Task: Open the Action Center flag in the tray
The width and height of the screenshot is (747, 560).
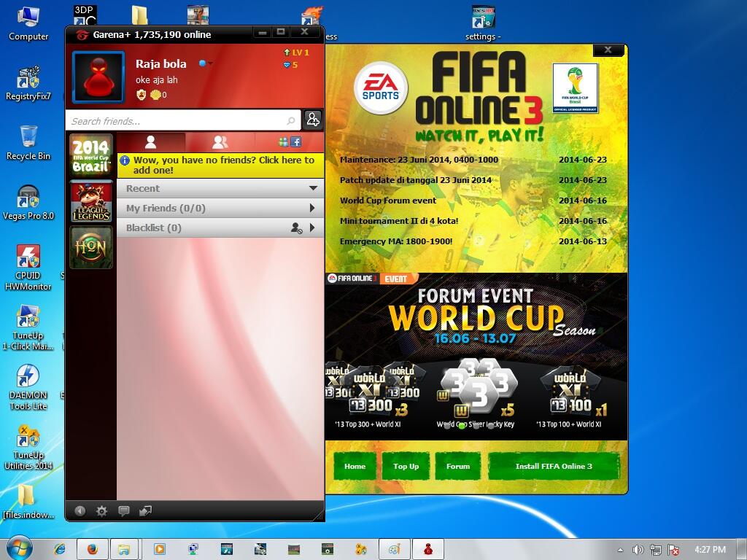Action: [673, 550]
